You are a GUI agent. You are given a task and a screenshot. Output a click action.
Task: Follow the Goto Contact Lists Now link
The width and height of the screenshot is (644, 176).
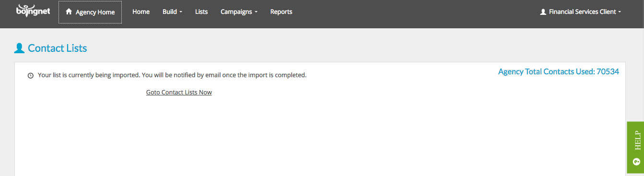pyautogui.click(x=179, y=92)
